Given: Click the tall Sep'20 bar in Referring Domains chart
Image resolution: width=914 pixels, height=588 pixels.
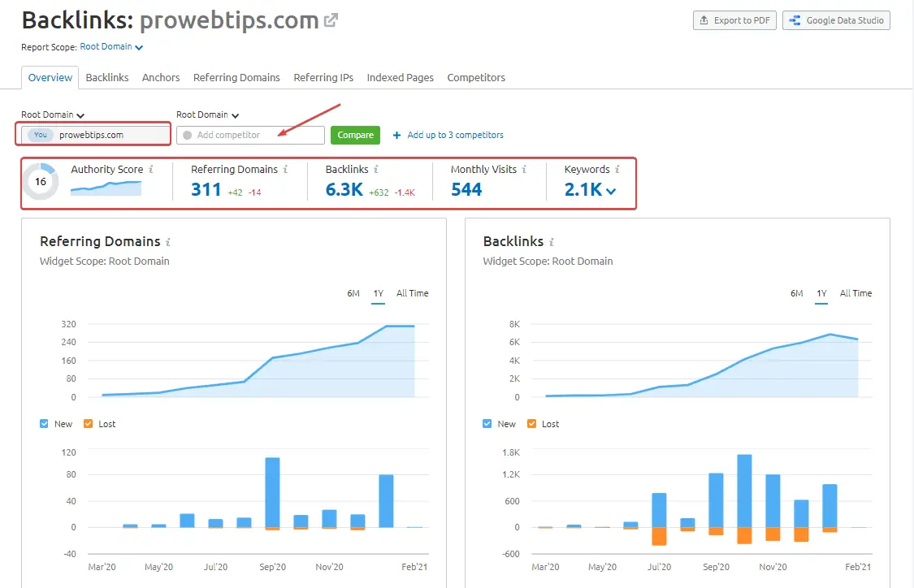Looking at the screenshot, I should coord(272,493).
